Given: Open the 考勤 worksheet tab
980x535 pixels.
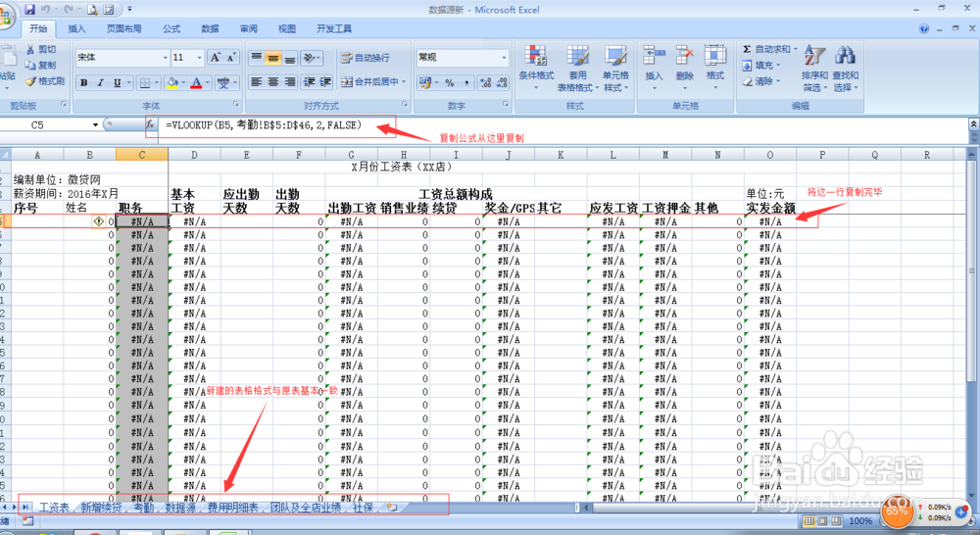Looking at the screenshot, I should [144, 508].
